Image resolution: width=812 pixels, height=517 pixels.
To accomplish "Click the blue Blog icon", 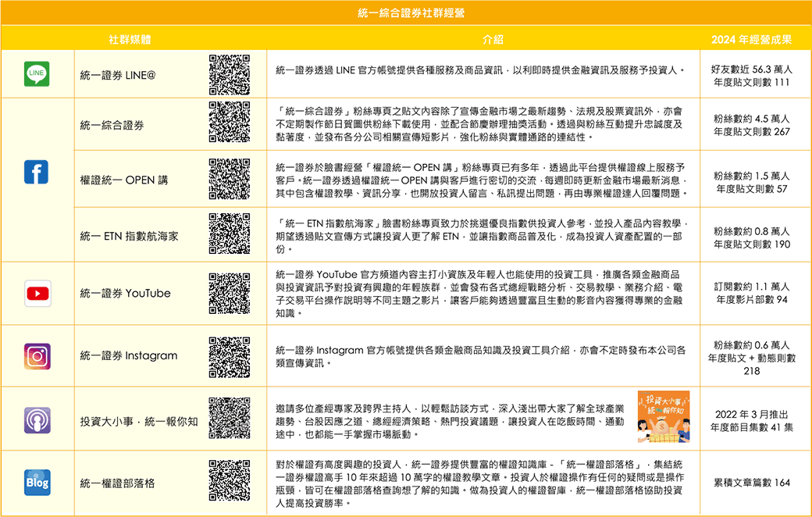I will (37, 483).
